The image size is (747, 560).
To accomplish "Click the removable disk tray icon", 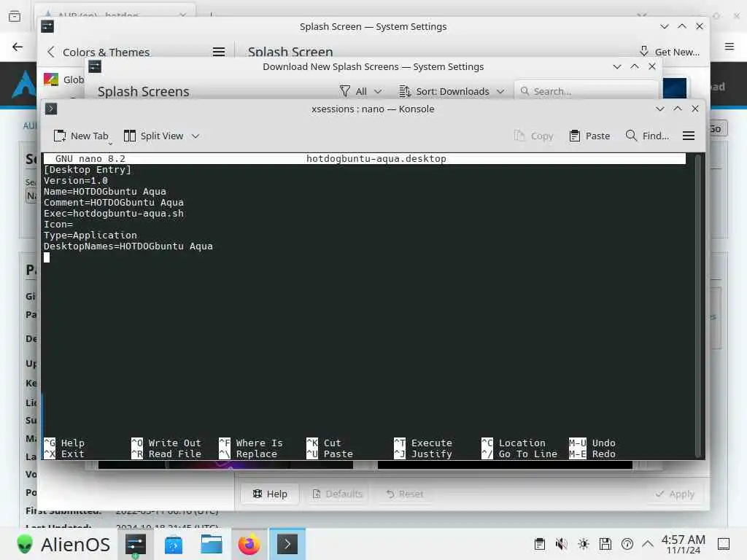I will [x=605, y=544].
